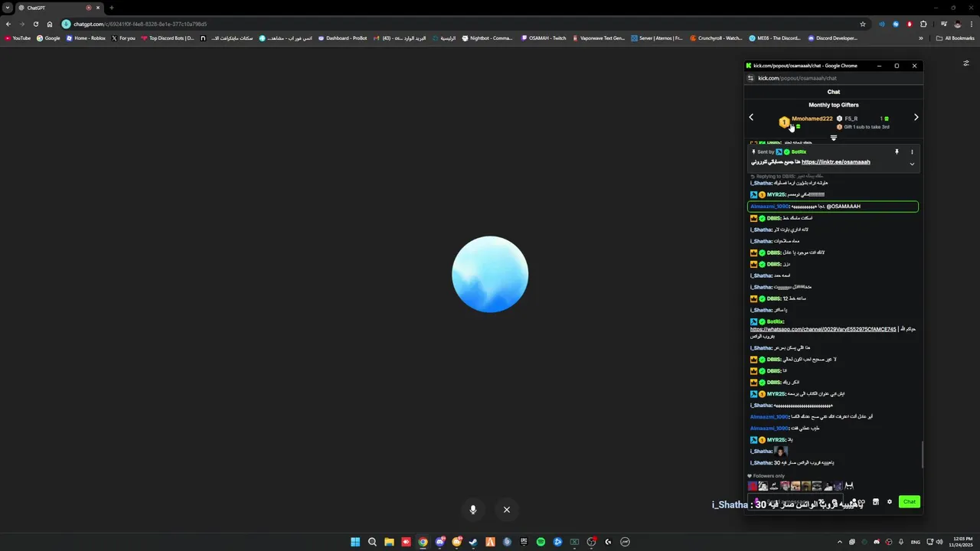The height and width of the screenshot is (551, 980).
Task: Bookmark this page with the star icon
Action: 863,24
